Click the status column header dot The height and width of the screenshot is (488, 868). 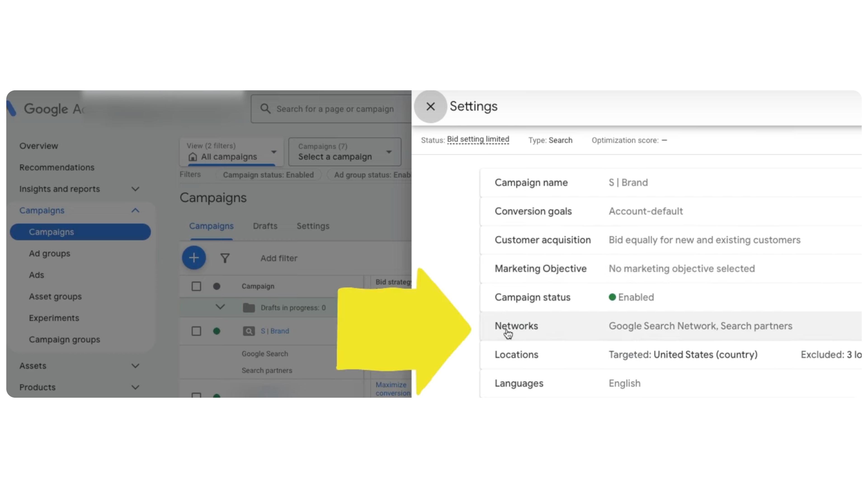(x=217, y=286)
